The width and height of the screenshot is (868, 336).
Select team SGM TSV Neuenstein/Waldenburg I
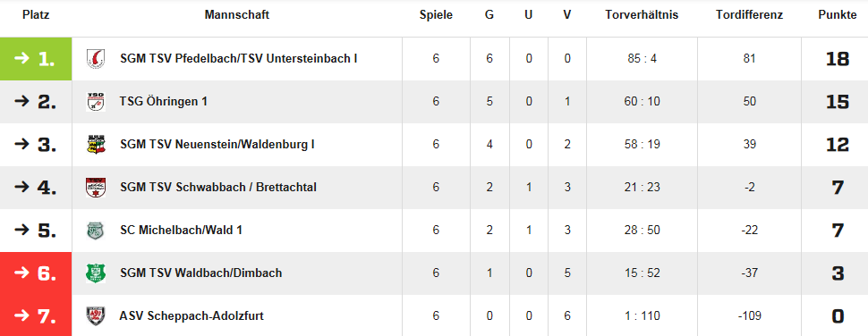click(217, 145)
